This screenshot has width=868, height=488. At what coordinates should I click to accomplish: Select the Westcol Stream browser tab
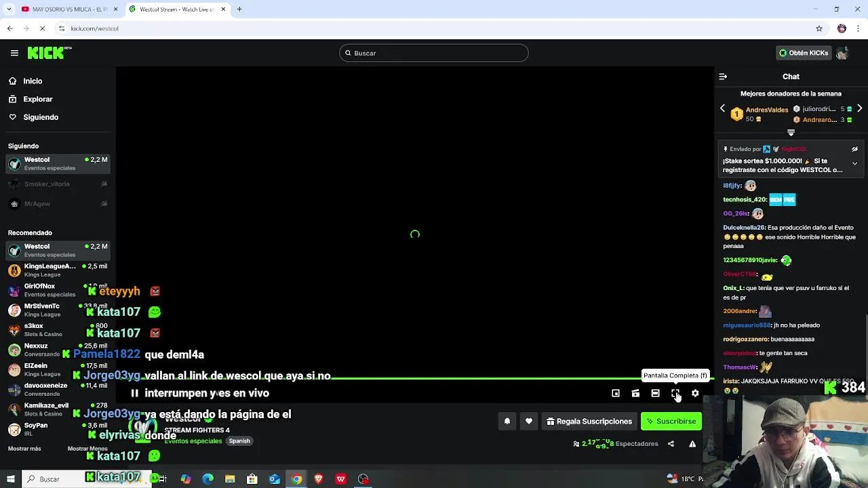(x=176, y=9)
